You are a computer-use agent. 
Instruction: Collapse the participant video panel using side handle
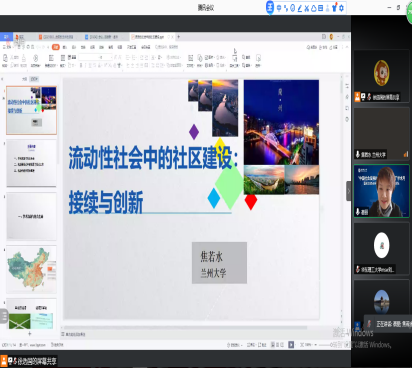(x=349, y=191)
